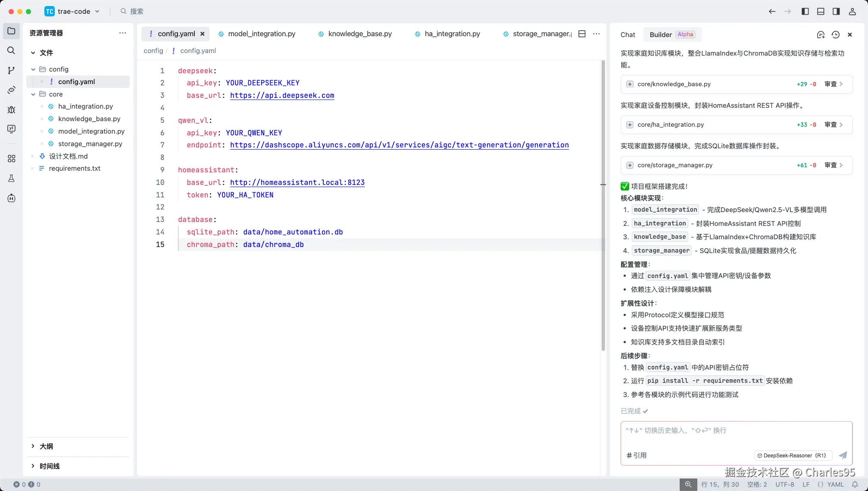868x491 pixels.
Task: Open the Testing flask icon view
Action: 11,178
